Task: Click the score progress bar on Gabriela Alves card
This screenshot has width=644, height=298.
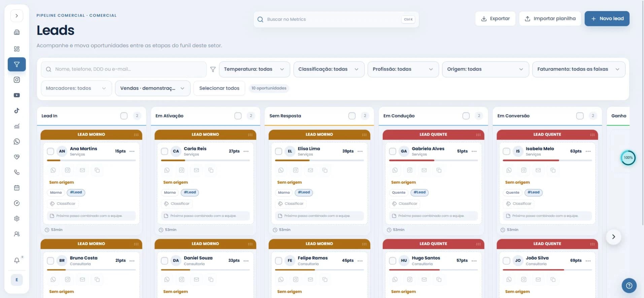Action: click(433, 160)
